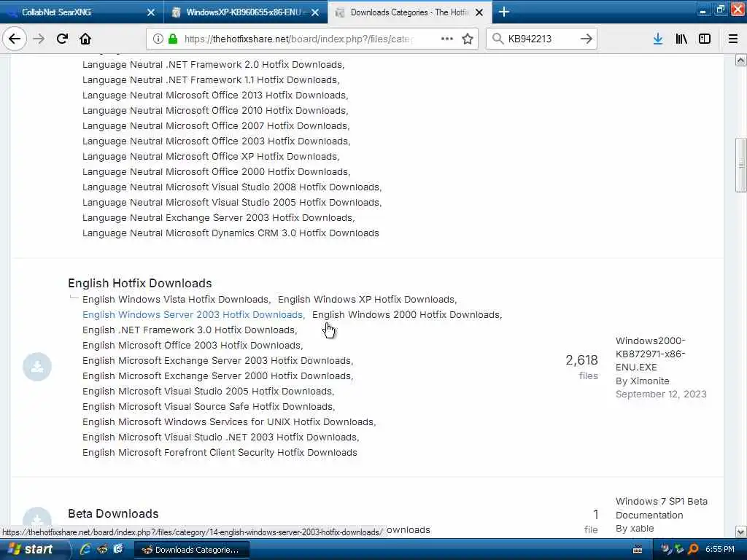Click the forward navigation arrow
The width and height of the screenshot is (747, 560).
(x=39, y=39)
